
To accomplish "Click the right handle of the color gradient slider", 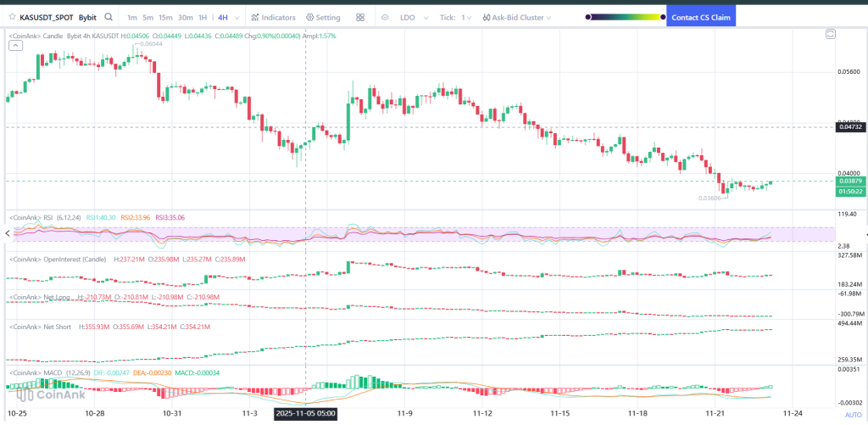I will coord(663,17).
